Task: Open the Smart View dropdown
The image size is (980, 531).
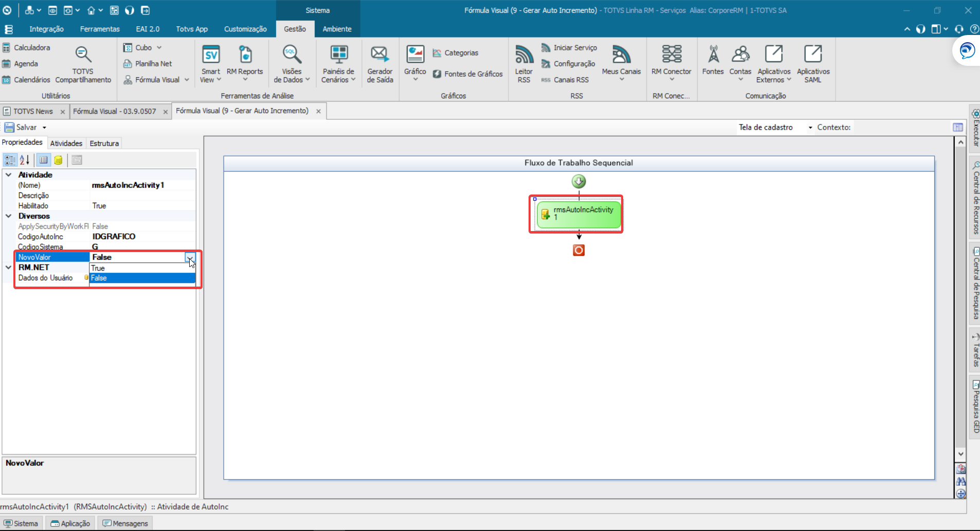Action: [210, 64]
